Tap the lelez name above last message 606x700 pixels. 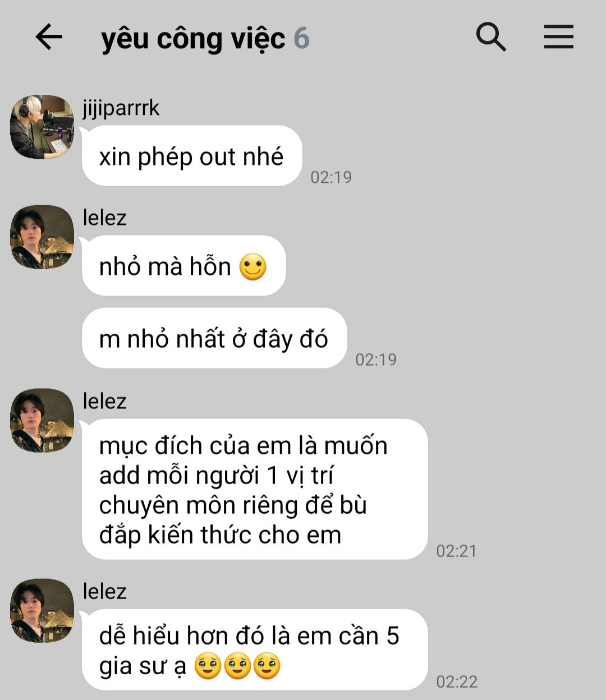click(104, 591)
